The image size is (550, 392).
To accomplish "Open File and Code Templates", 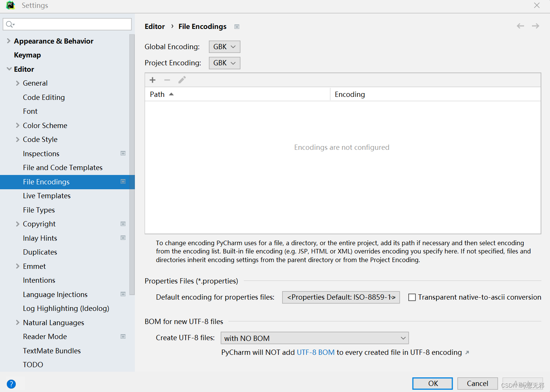I will [63, 167].
